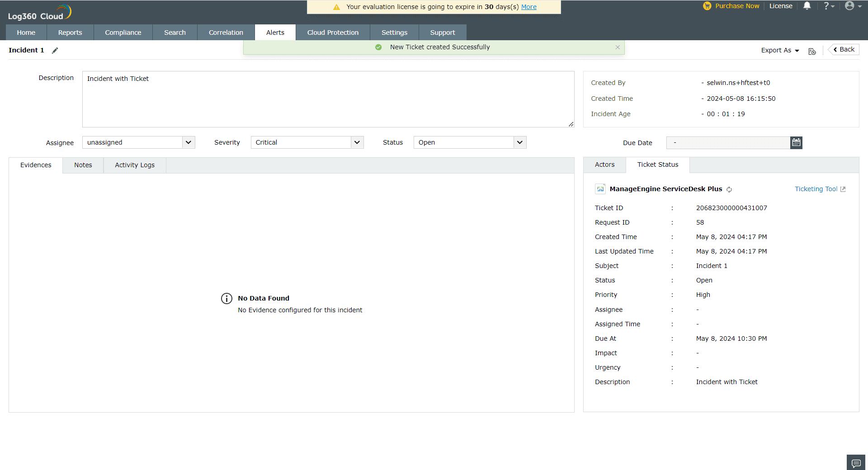Screen dimensions: 868x470
Task: Open Ticketing Tool via external link icon
Action: tap(843, 189)
